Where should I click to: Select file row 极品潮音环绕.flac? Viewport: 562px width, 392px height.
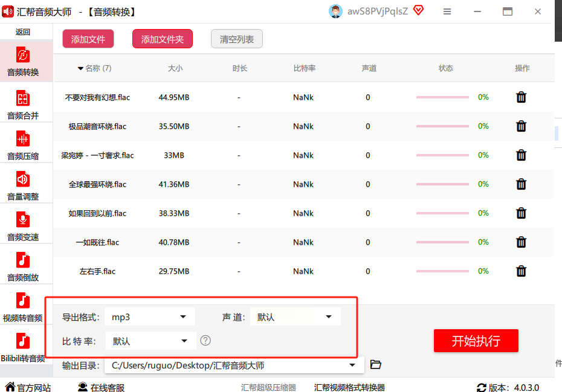coord(303,126)
